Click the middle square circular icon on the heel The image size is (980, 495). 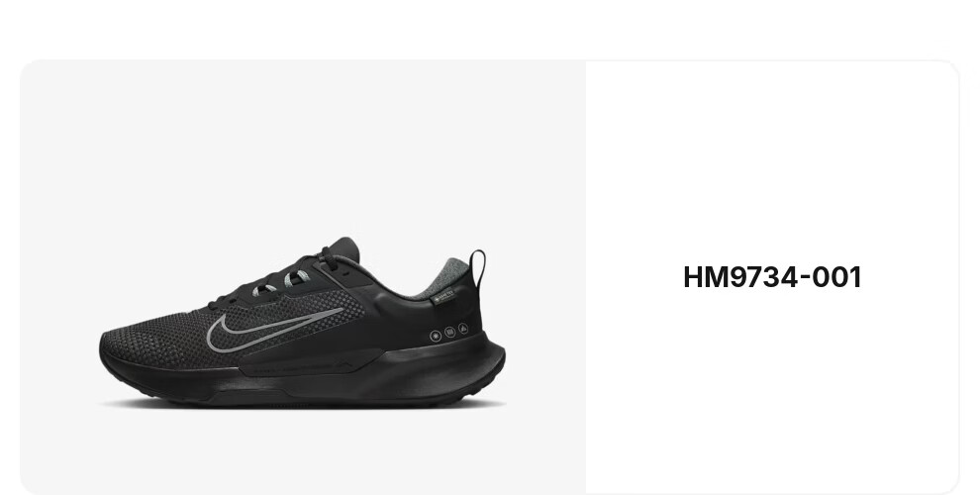[x=449, y=332]
